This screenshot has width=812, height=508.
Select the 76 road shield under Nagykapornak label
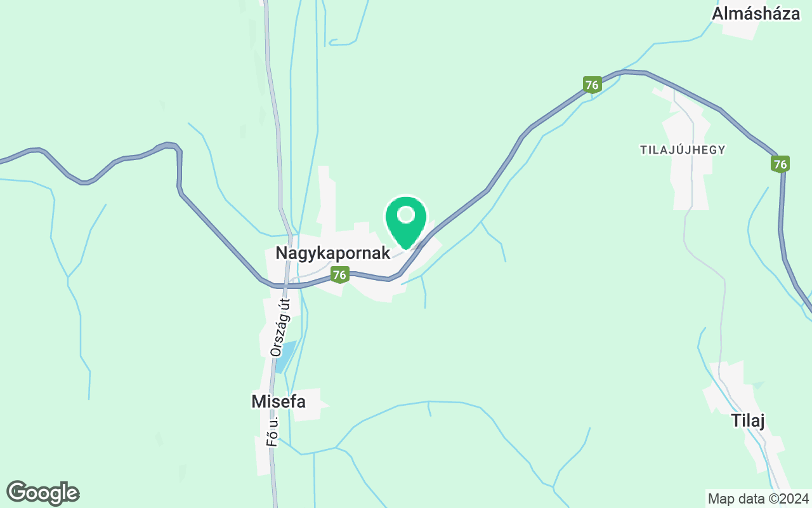tap(340, 275)
